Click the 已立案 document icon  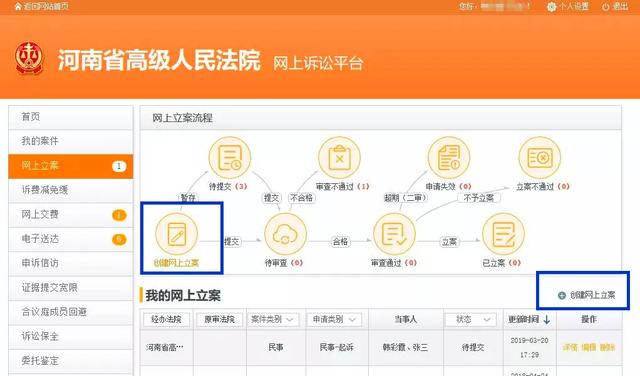click(x=503, y=234)
